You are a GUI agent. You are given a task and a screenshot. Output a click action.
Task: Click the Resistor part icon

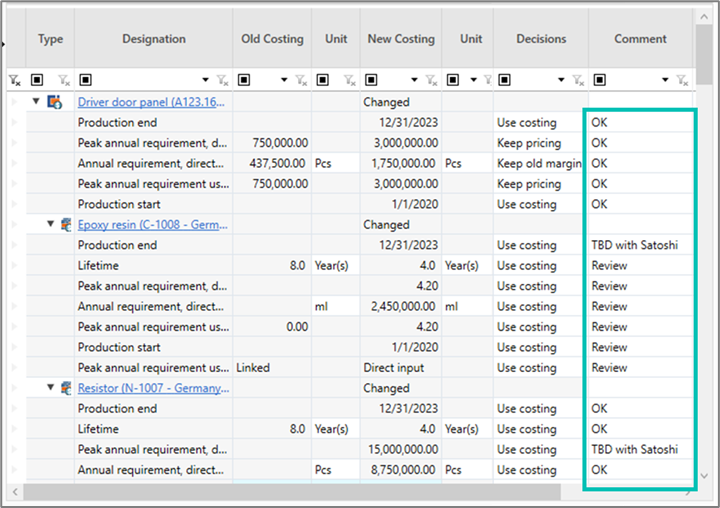[x=67, y=388]
